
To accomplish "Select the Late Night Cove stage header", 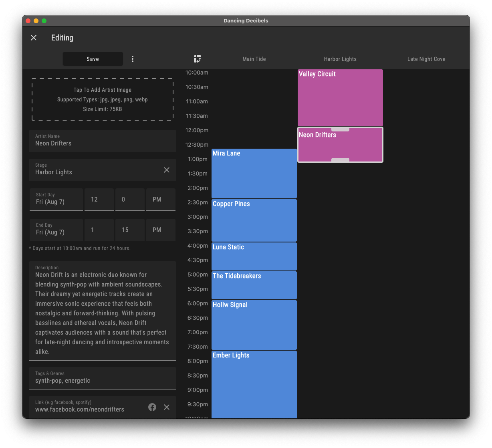I will pyautogui.click(x=426, y=59).
